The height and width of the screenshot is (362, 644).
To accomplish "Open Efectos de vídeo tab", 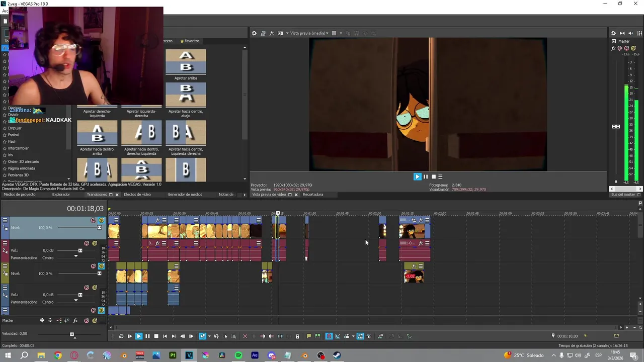I will point(137,195).
